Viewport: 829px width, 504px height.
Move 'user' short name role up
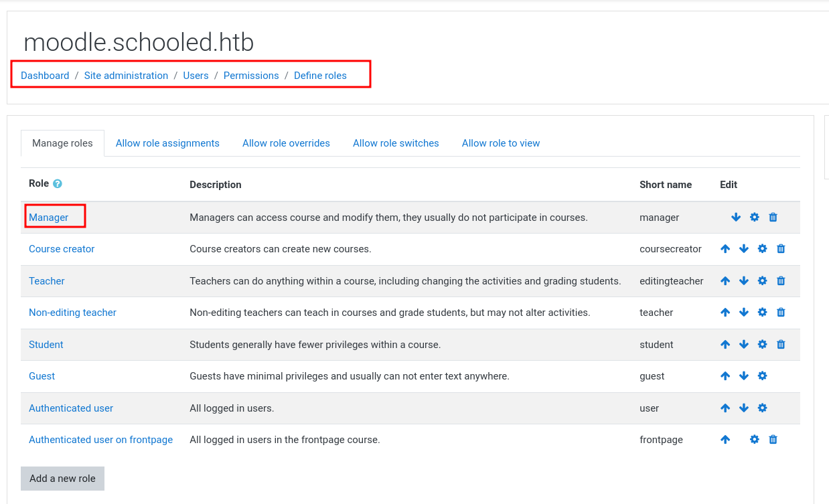725,408
